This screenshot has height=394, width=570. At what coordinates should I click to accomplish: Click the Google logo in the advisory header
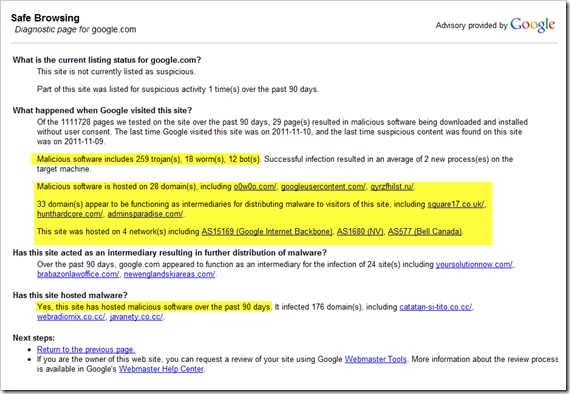point(533,25)
